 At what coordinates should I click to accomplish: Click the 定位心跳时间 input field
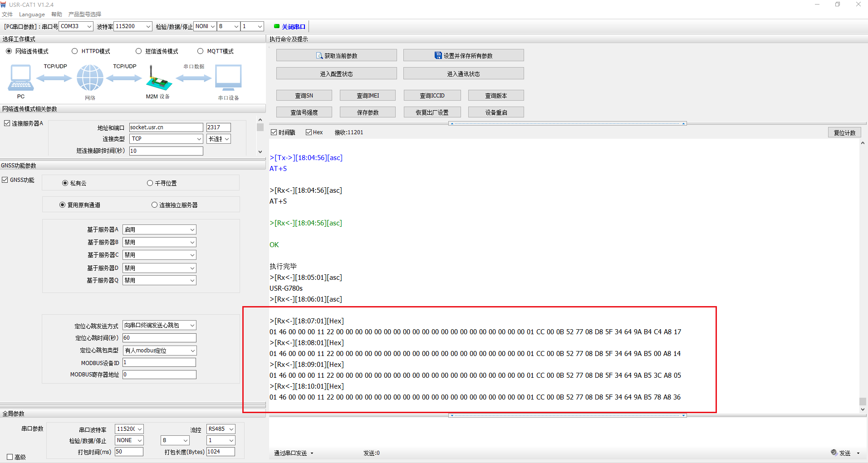click(159, 338)
